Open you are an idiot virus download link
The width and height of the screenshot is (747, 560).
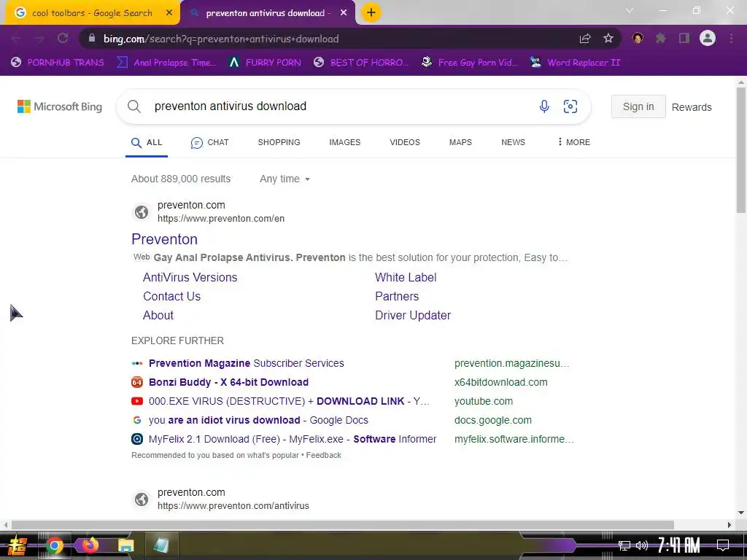click(258, 421)
